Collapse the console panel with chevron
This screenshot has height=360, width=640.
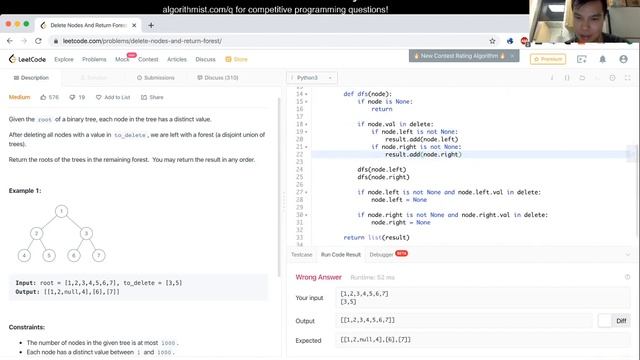click(x=628, y=254)
